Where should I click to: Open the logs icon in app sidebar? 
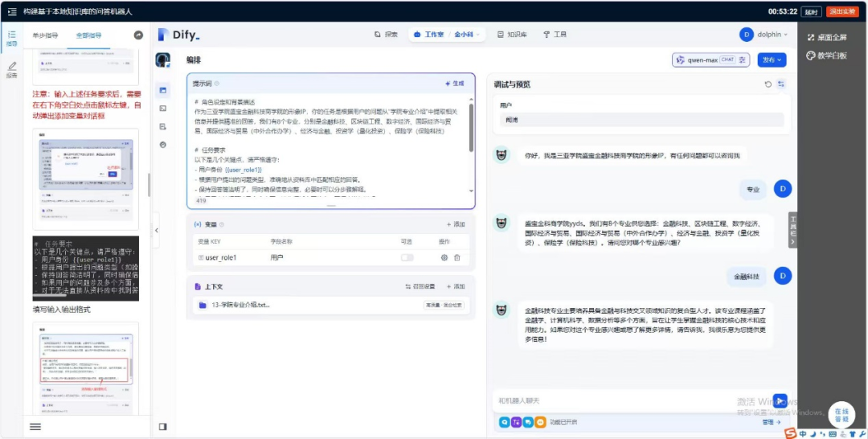pyautogui.click(x=163, y=126)
